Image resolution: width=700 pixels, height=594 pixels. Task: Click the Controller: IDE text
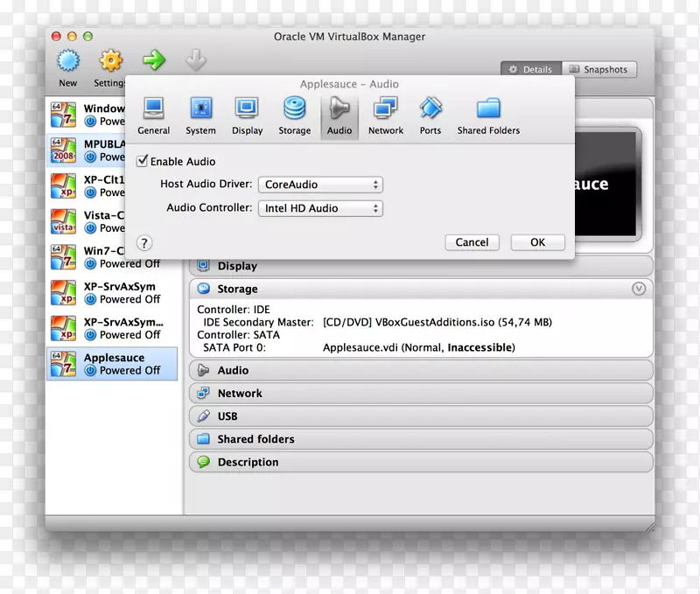234,310
